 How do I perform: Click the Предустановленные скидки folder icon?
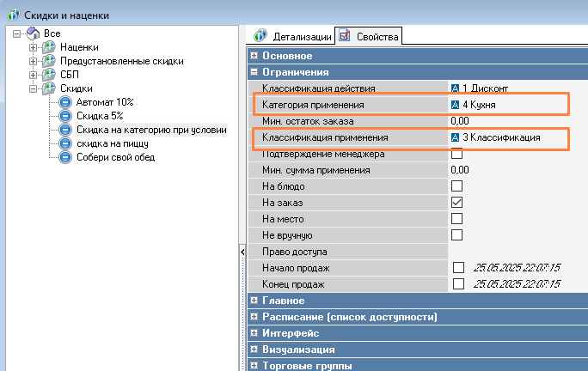point(49,61)
